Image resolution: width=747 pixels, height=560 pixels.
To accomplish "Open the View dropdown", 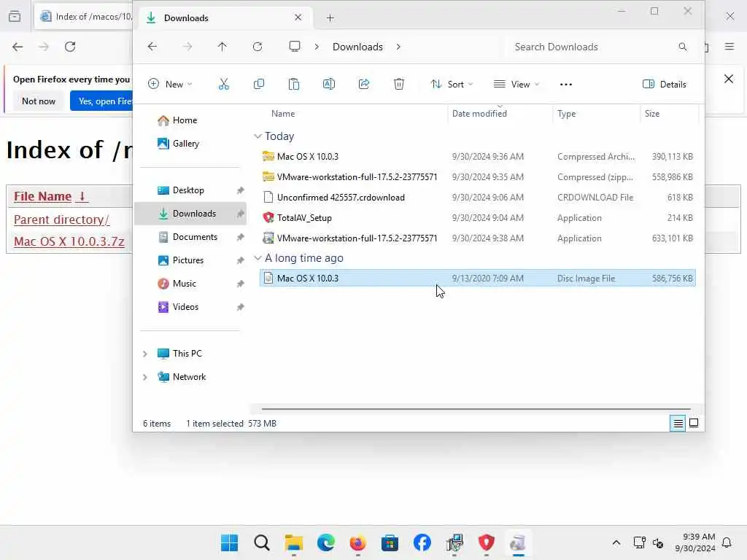I will (516, 85).
